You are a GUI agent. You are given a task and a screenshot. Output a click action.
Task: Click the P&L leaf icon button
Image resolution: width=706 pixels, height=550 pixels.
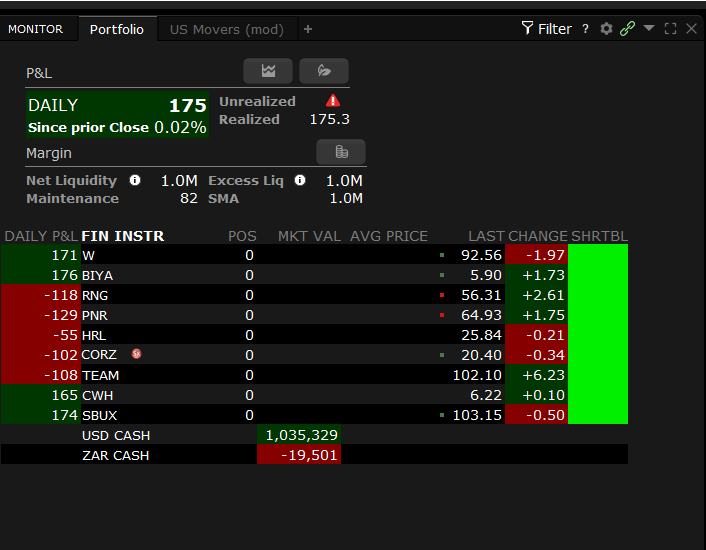coord(324,71)
